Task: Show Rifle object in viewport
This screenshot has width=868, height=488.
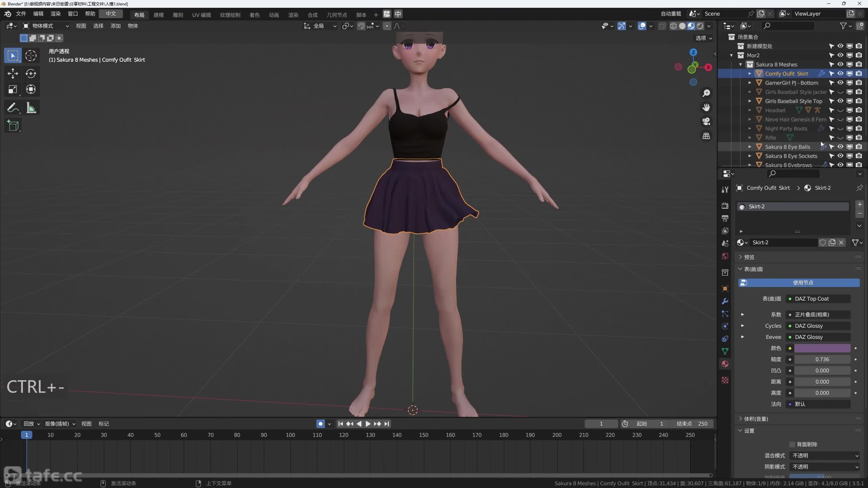Action: tap(840, 138)
